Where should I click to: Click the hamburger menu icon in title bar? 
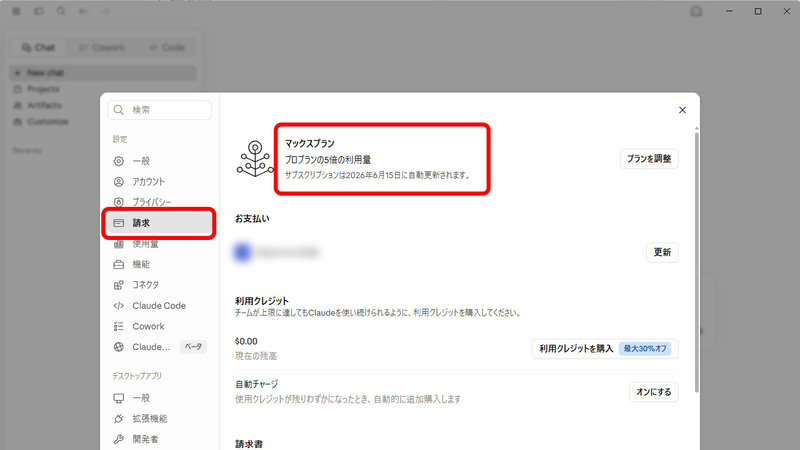click(x=16, y=11)
